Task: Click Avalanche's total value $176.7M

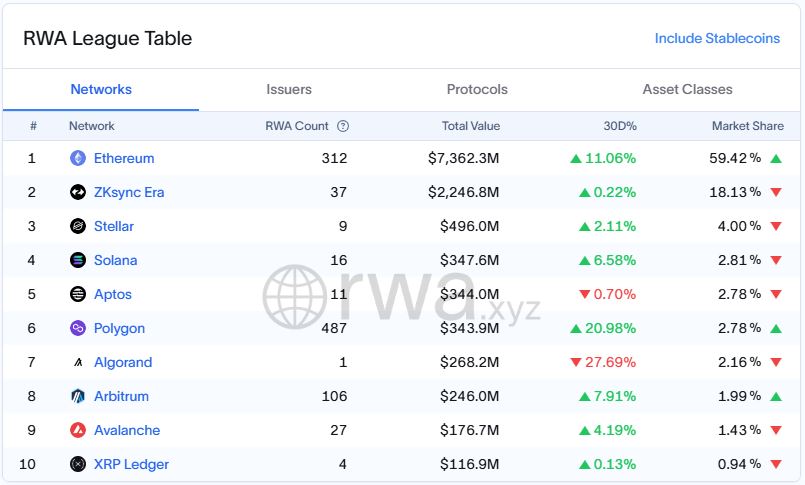Action: [x=469, y=430]
